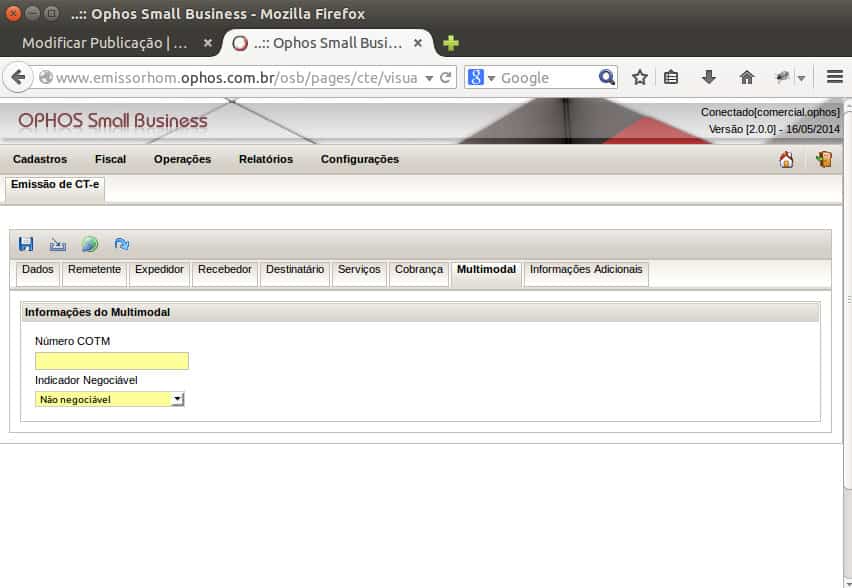This screenshot has width=852, height=588.
Task: Click the blue floppy disk save icon
Action: click(26, 244)
